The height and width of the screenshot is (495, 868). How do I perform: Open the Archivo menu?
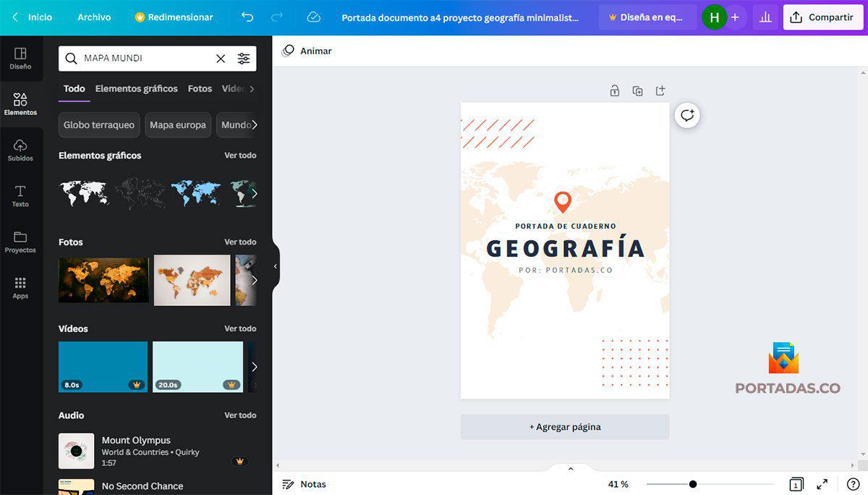pyautogui.click(x=93, y=15)
